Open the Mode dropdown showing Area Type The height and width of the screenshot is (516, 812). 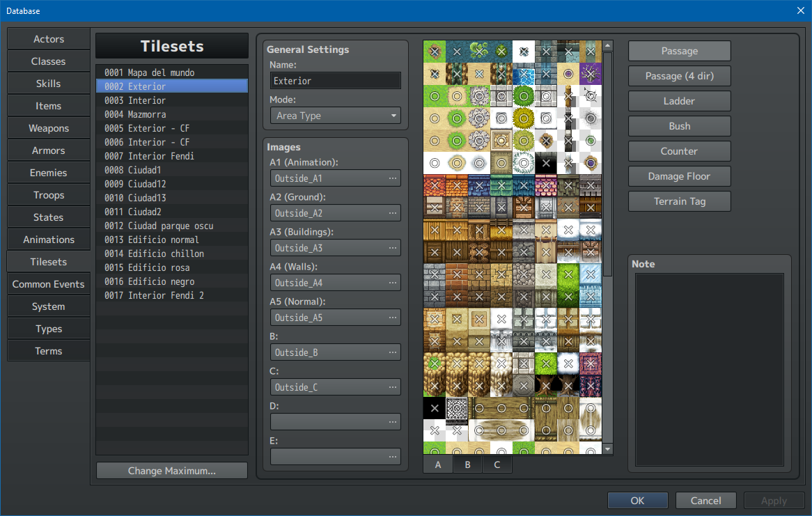(336, 116)
